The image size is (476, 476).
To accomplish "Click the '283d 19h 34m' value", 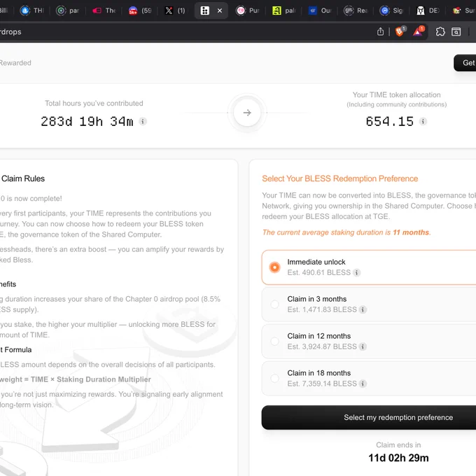I will pos(87,122).
